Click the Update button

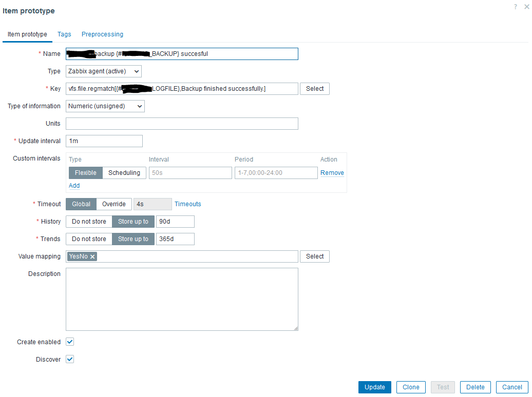click(x=374, y=387)
